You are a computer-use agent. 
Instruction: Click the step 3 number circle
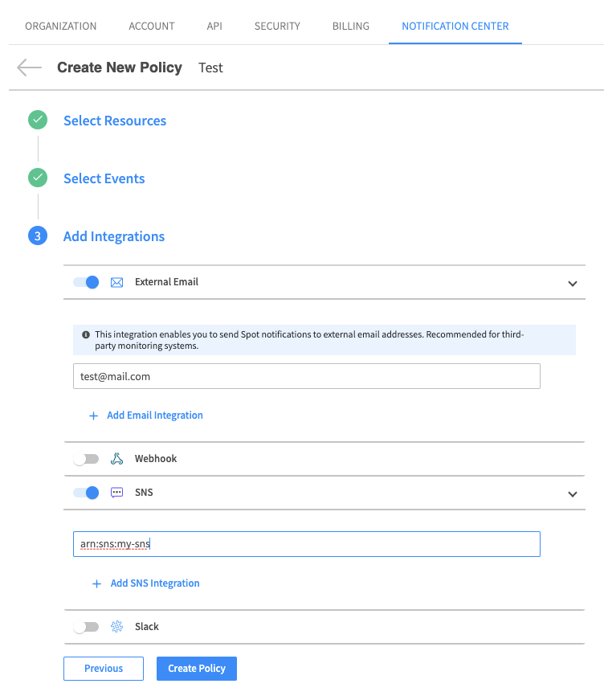[38, 236]
